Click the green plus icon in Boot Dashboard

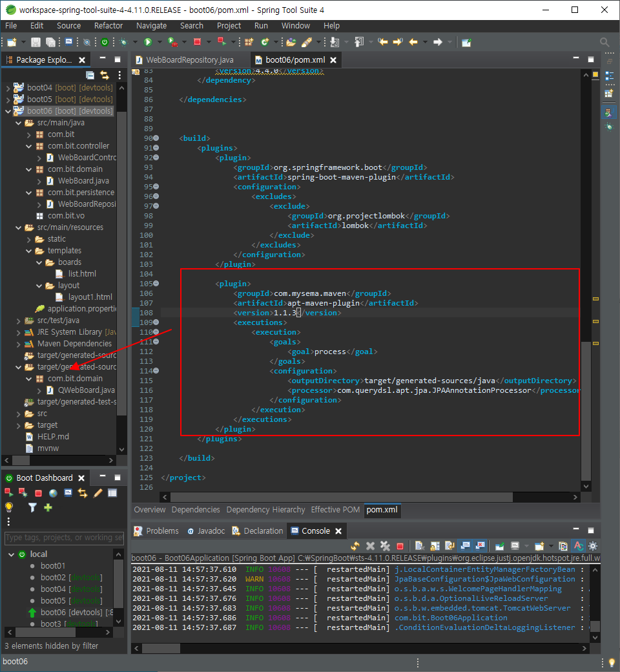48,507
